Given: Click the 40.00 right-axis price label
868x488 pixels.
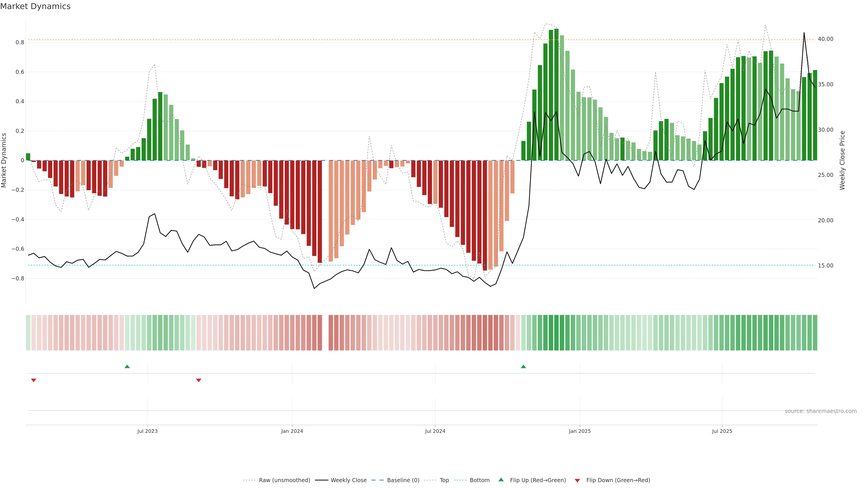Looking at the screenshot, I should [825, 39].
